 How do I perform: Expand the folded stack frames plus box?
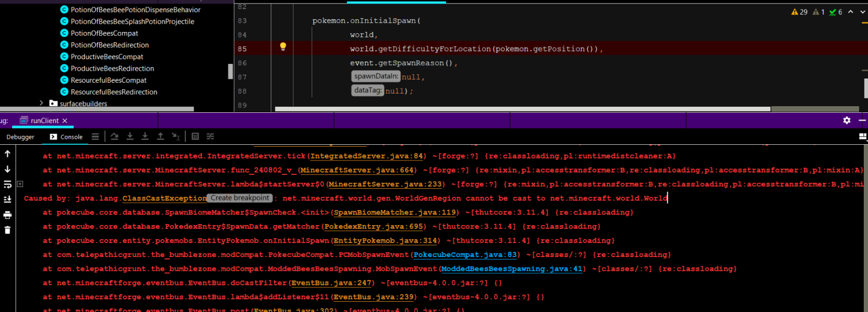coord(20,183)
